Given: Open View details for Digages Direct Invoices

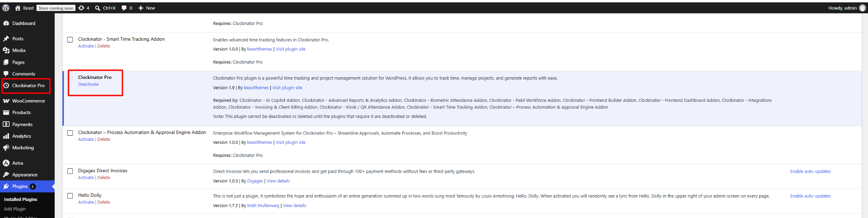Looking at the screenshot, I should [278, 181].
